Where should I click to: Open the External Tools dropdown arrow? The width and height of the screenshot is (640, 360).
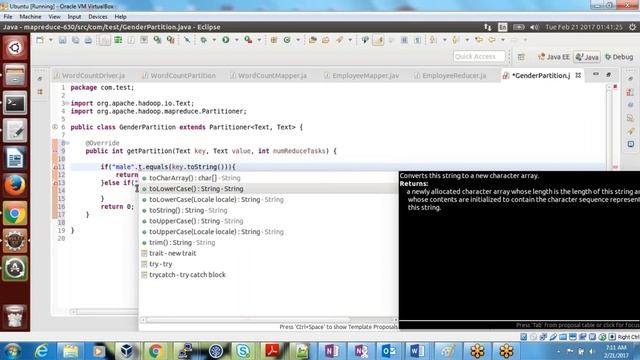[259, 40]
